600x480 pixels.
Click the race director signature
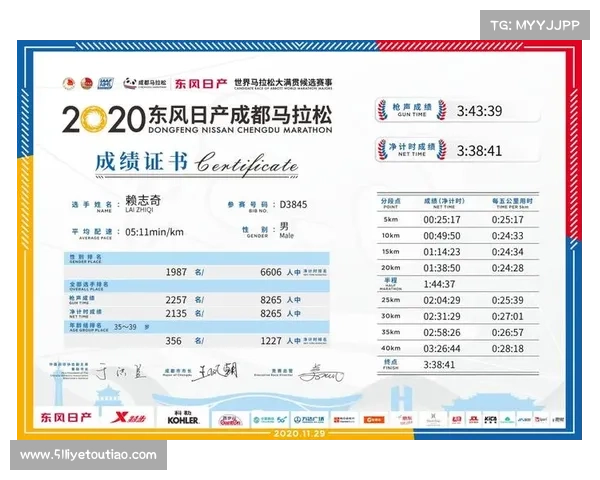[x=321, y=374]
